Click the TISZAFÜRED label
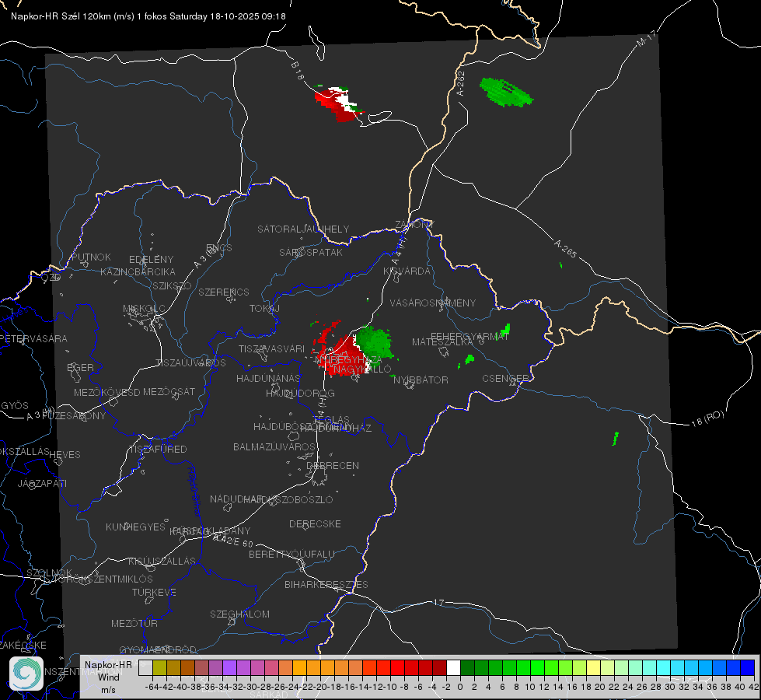 (159, 450)
